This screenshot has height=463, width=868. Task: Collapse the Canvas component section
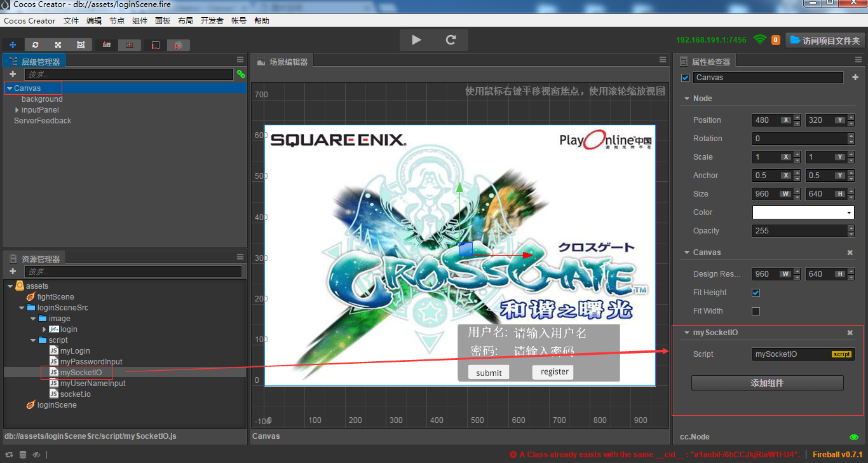point(687,252)
